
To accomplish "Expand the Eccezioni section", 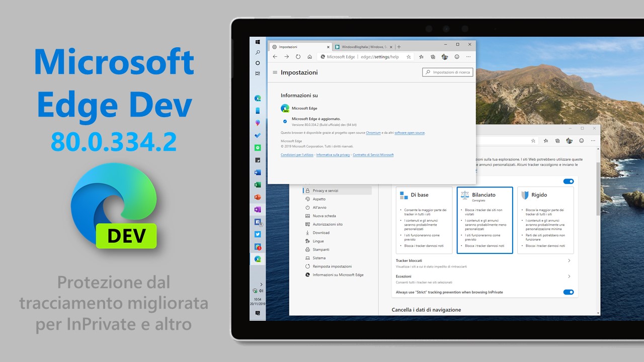I will pyautogui.click(x=569, y=276).
